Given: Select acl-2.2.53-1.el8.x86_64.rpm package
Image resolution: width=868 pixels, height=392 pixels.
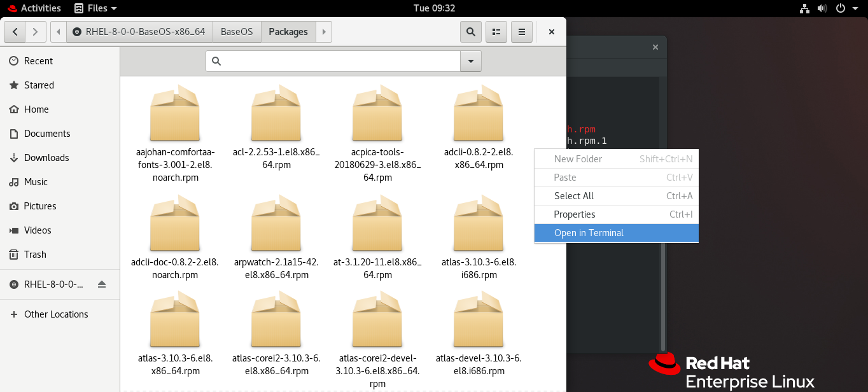Looking at the screenshot, I should tap(276, 127).
